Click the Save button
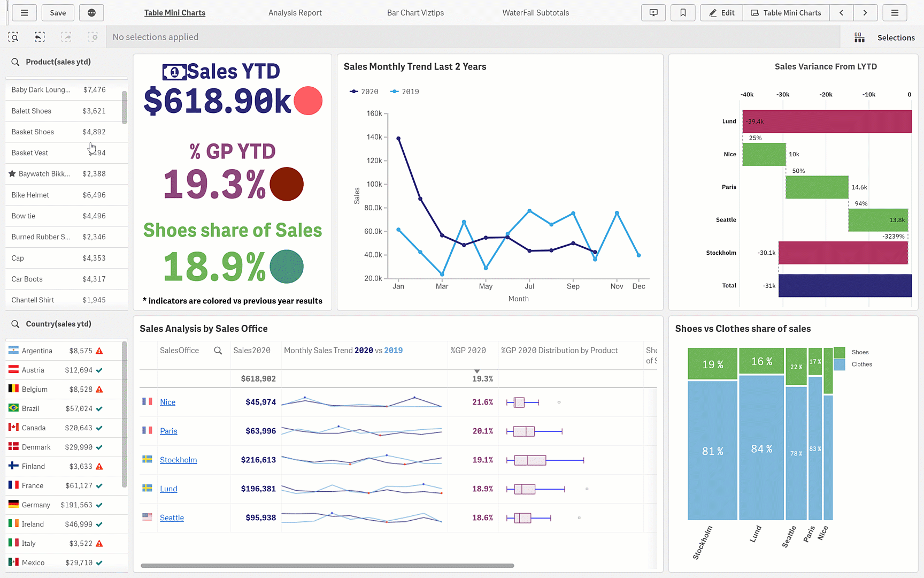The height and width of the screenshot is (578, 924). click(x=58, y=13)
